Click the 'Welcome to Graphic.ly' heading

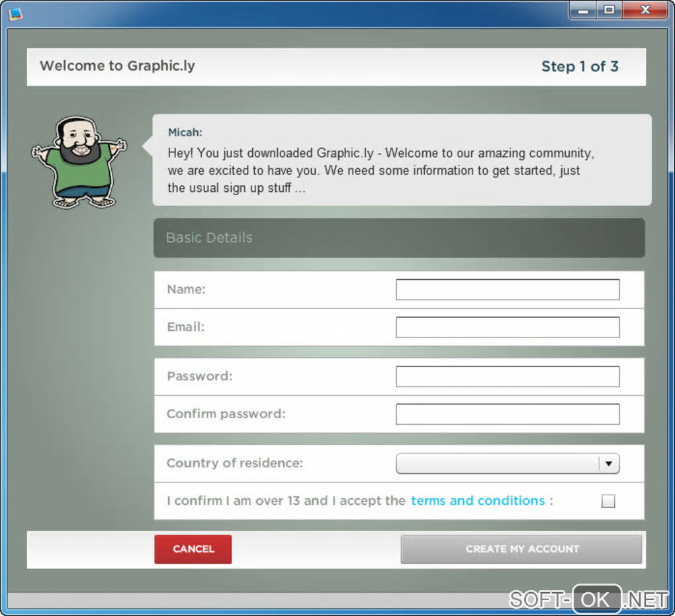(x=118, y=66)
